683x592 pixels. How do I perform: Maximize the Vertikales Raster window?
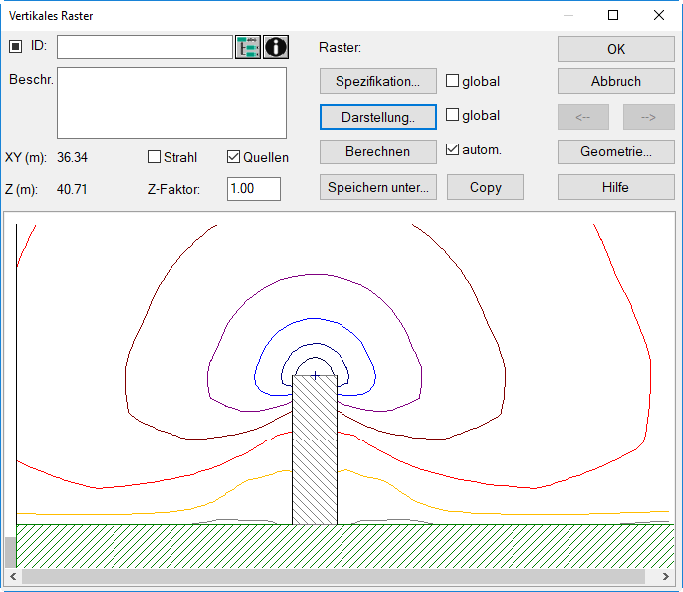tap(613, 15)
